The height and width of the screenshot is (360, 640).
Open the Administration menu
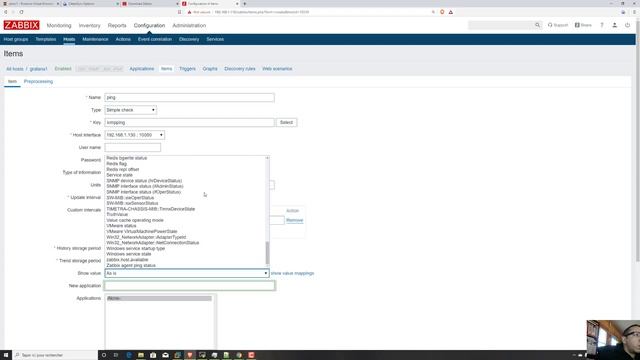pos(189,25)
